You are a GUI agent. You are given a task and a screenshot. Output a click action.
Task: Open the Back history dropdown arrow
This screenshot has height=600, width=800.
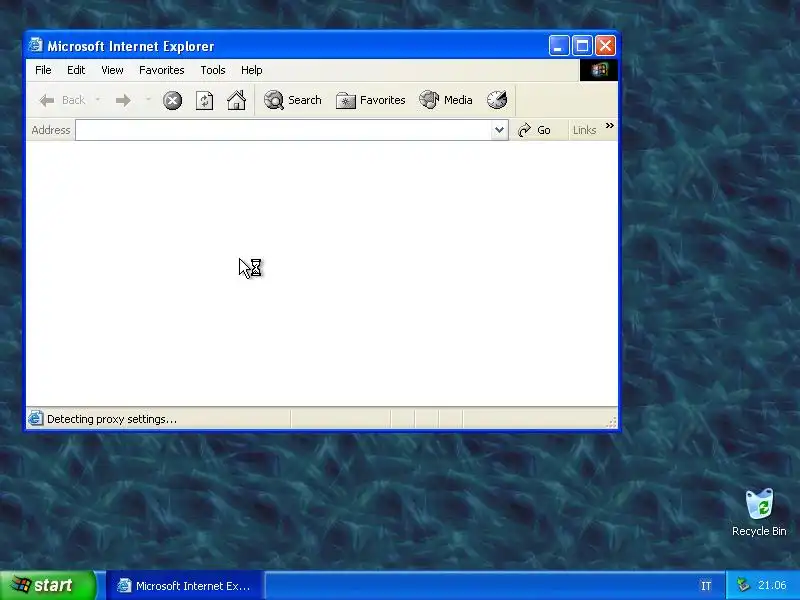pyautogui.click(x=97, y=100)
